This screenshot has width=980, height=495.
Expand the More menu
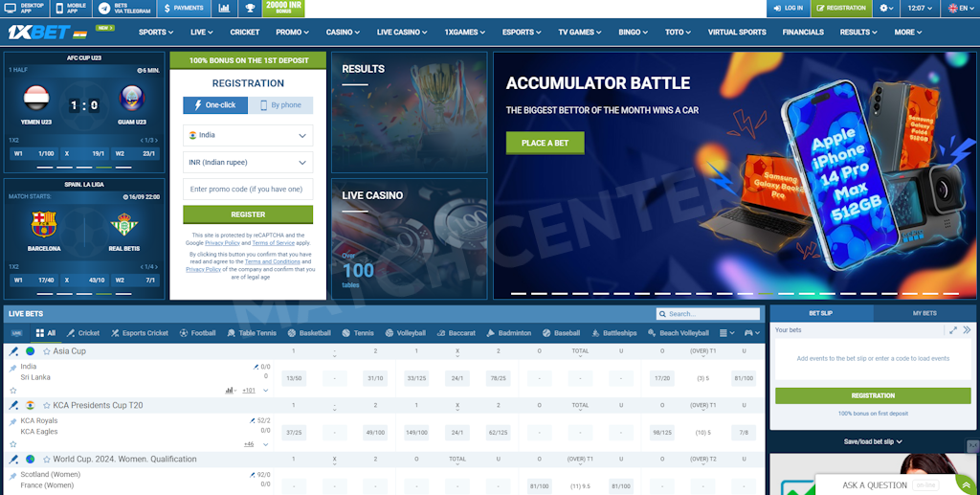908,32
